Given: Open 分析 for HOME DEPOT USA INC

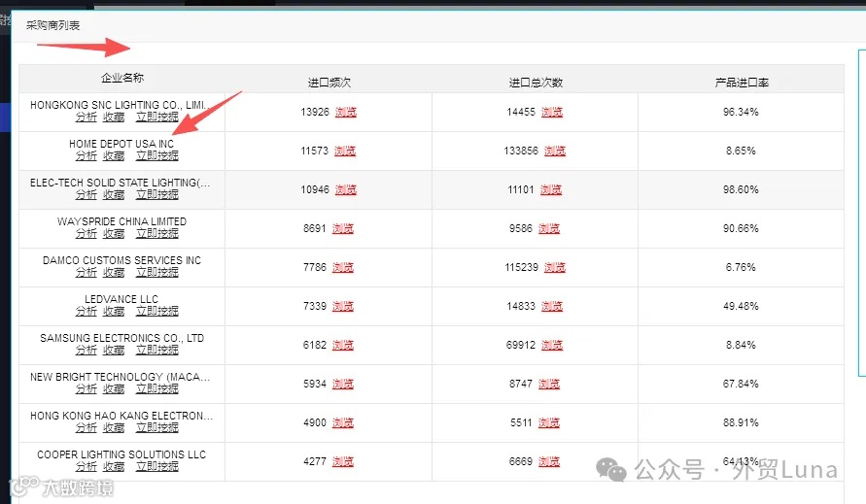Looking at the screenshot, I should (x=87, y=155).
